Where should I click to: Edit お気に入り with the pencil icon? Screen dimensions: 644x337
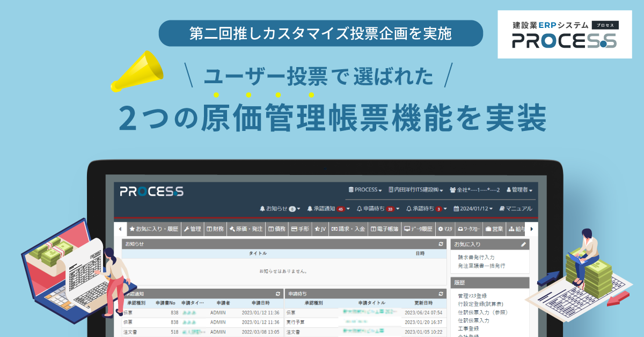click(523, 244)
